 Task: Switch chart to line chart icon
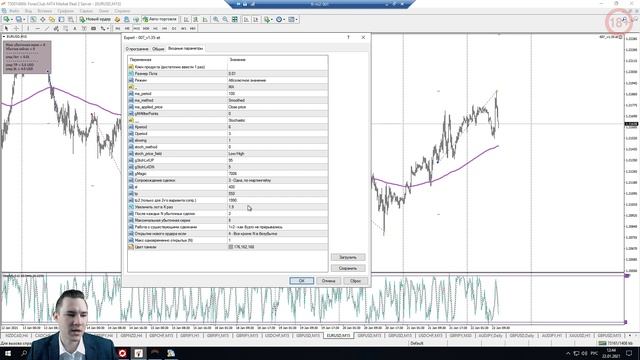point(205,19)
